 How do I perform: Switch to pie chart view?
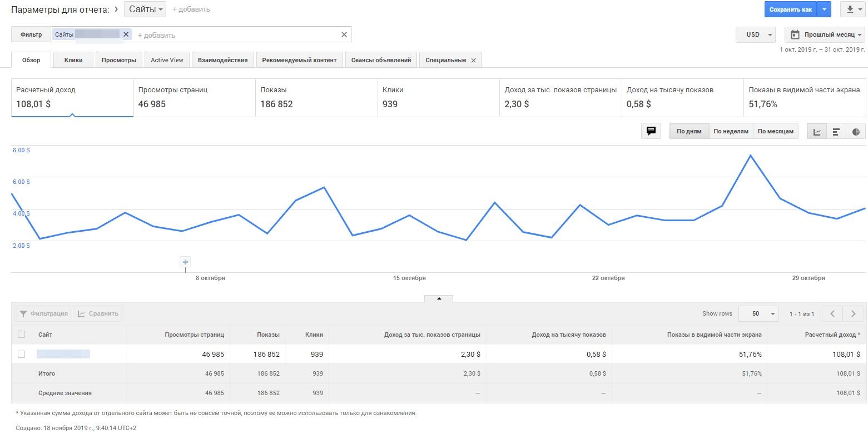click(x=856, y=132)
